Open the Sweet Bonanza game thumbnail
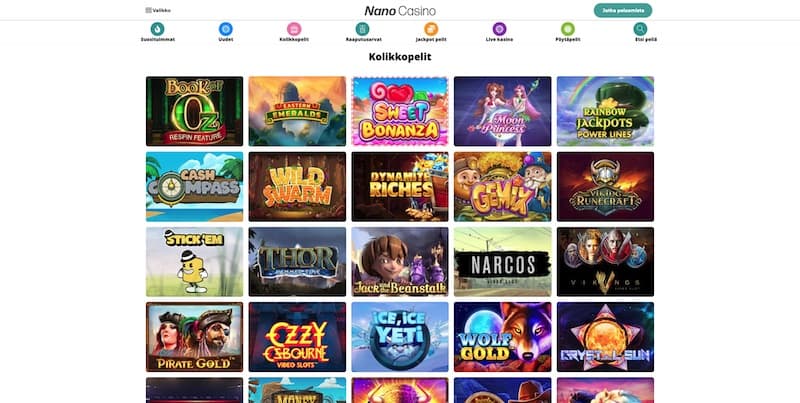This screenshot has width=800, height=403. 400,111
